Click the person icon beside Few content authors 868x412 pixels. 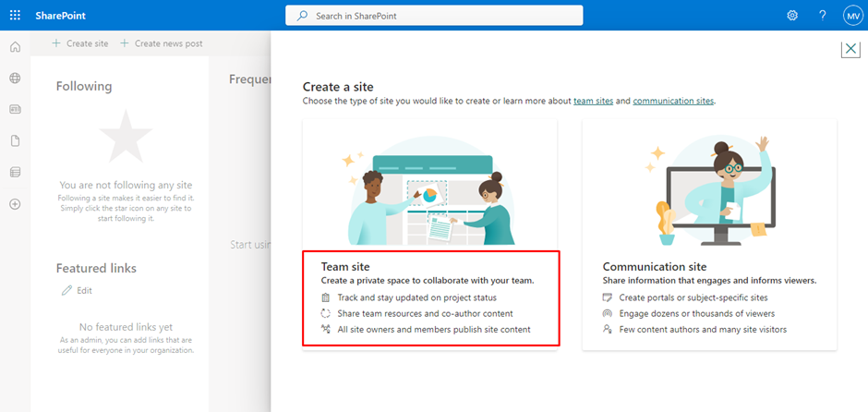click(608, 329)
